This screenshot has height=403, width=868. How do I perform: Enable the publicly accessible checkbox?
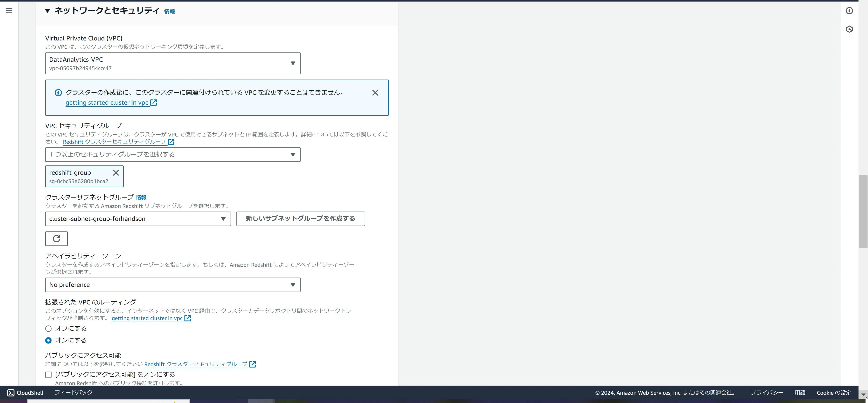pyautogui.click(x=49, y=375)
